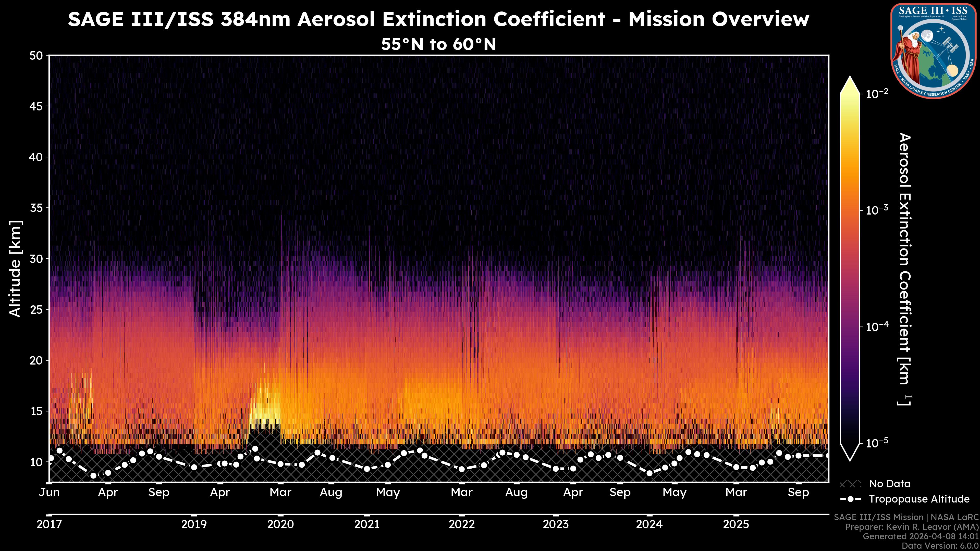
Task: Click the 2017 year axis label
Action: coord(49,524)
